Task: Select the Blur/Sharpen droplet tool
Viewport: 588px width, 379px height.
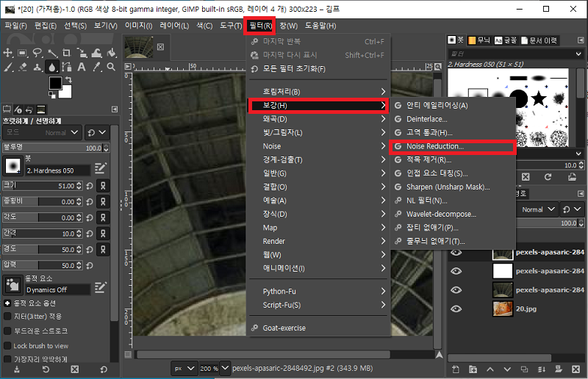Action: coord(52,67)
